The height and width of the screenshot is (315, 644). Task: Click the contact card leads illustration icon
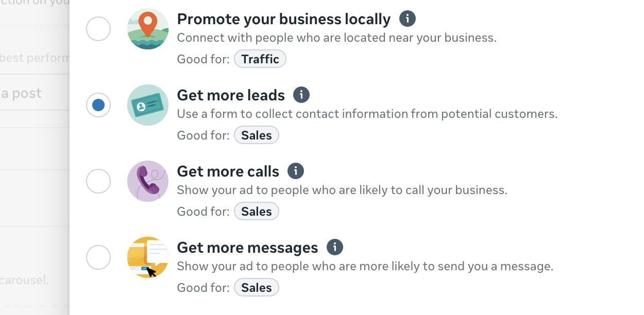pyautogui.click(x=148, y=105)
